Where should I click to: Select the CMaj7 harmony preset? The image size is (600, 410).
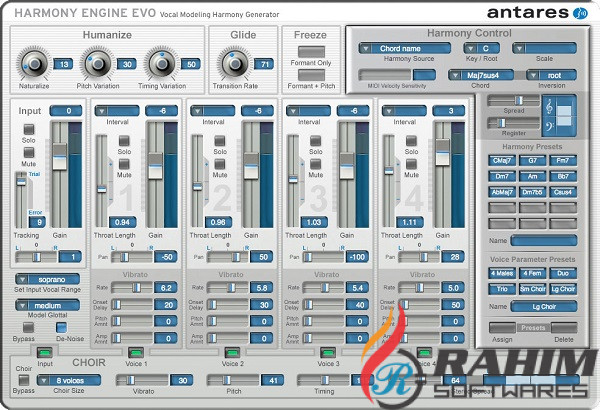coord(502,160)
